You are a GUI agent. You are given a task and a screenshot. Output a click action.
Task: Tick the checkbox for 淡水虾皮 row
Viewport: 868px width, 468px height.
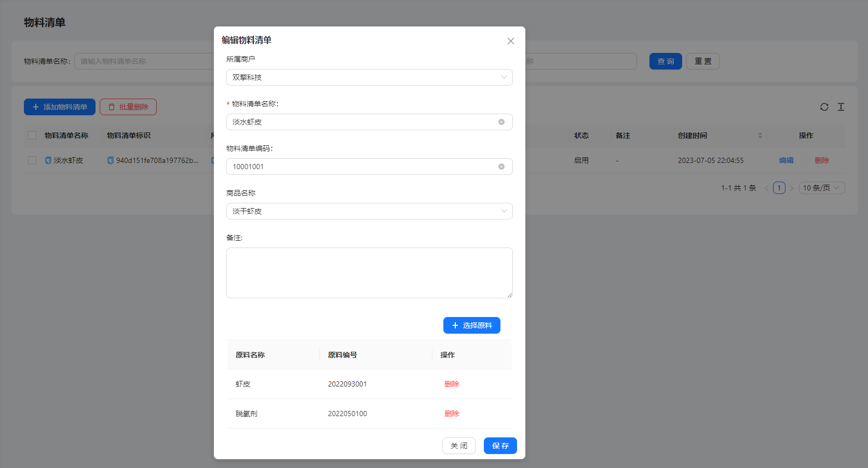coord(32,160)
